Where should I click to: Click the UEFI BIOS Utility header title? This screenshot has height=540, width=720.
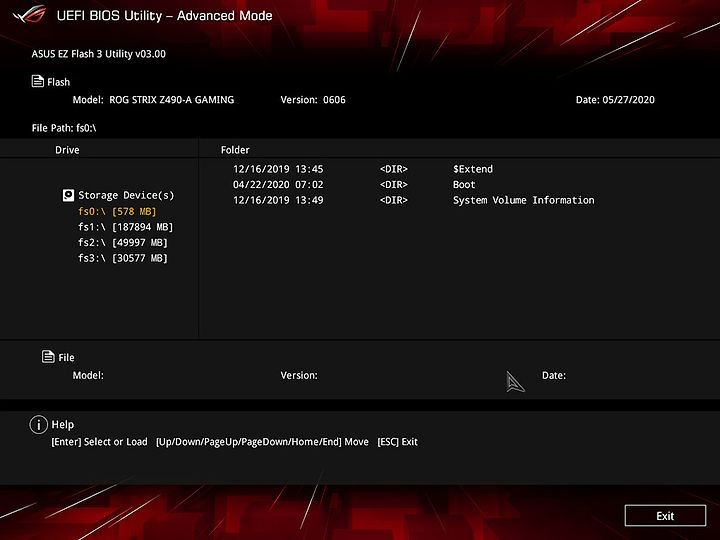[x=164, y=16]
